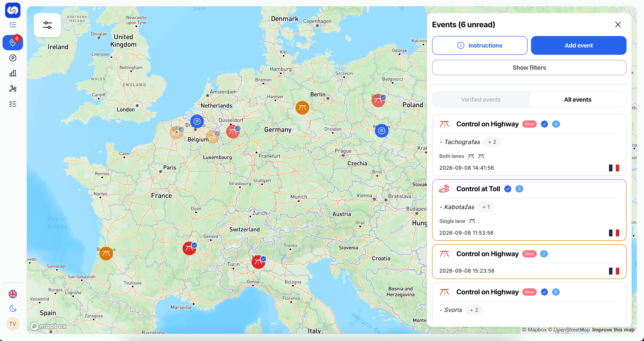Toggle dark mode with the moon icon

click(x=13, y=309)
